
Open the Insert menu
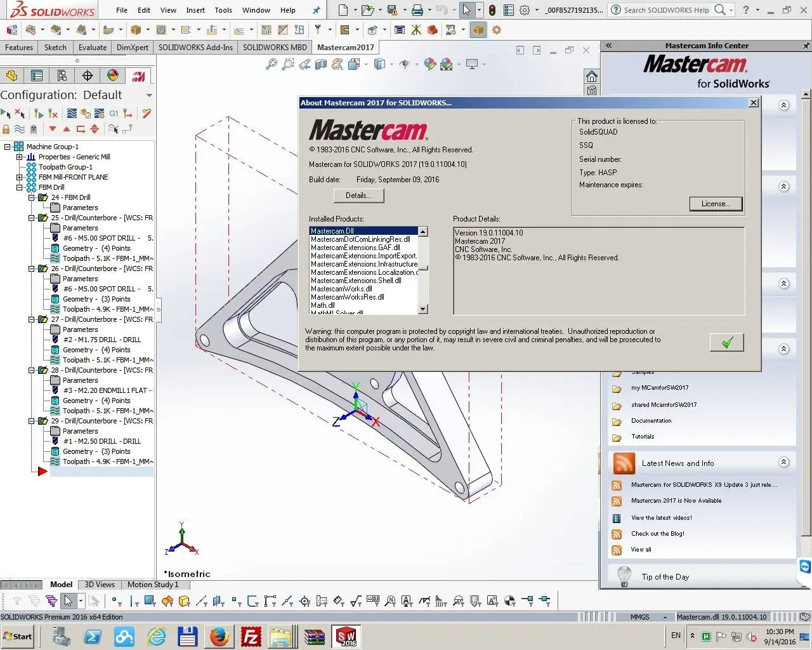(x=195, y=10)
